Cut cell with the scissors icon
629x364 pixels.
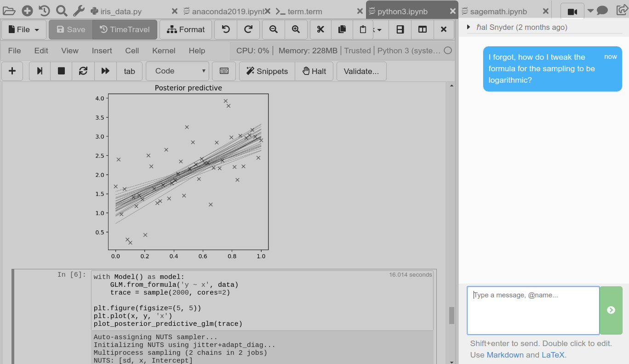tap(320, 29)
